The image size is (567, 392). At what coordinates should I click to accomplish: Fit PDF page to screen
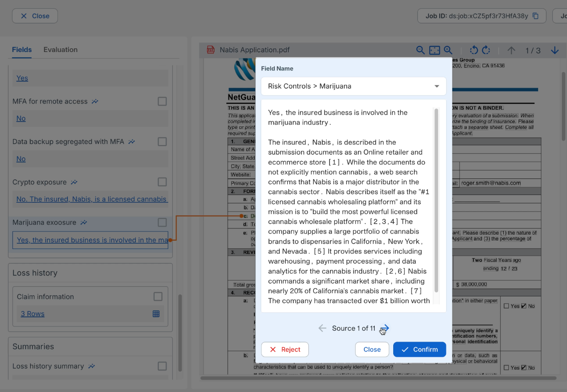(434, 50)
